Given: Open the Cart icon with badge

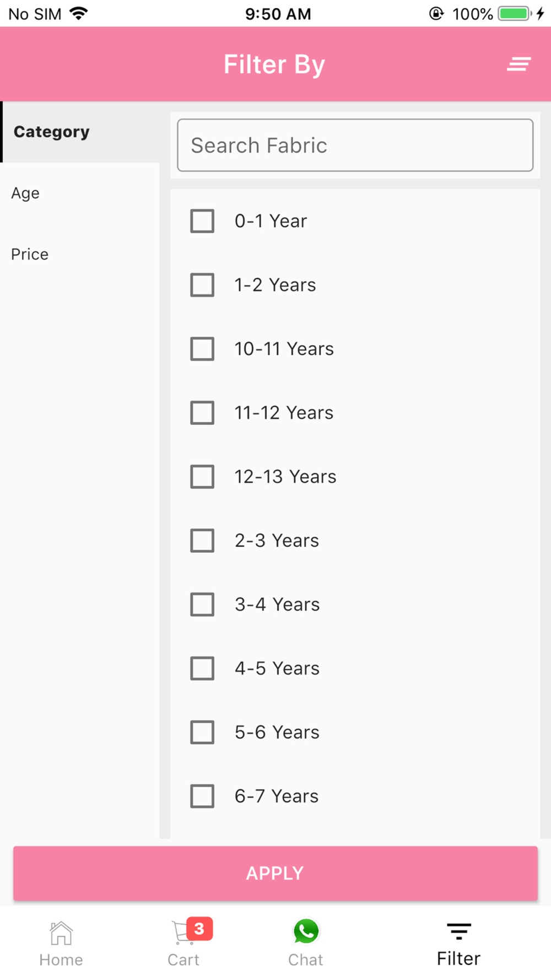Looking at the screenshot, I should (184, 933).
